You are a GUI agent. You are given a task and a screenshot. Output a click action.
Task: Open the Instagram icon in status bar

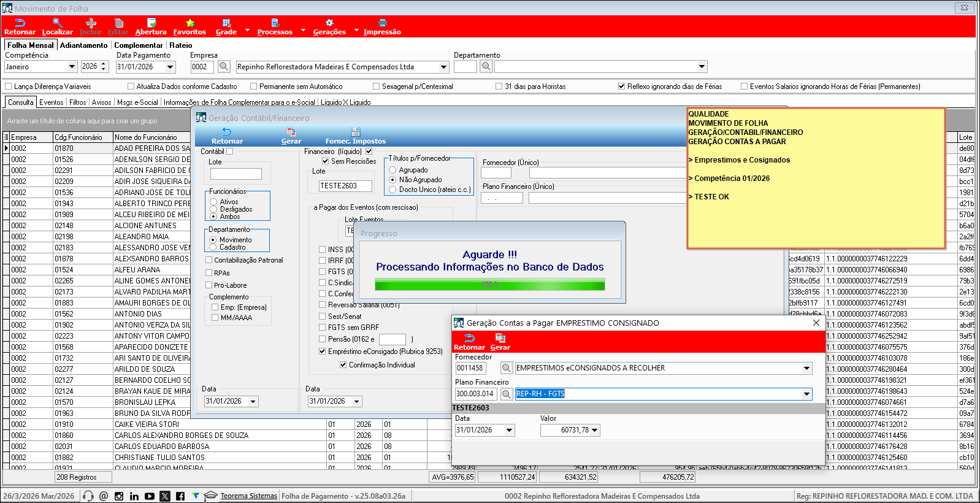(x=119, y=496)
